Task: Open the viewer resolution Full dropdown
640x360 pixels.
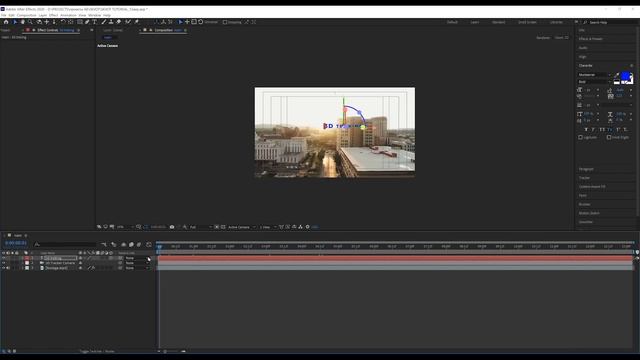Action: point(200,227)
